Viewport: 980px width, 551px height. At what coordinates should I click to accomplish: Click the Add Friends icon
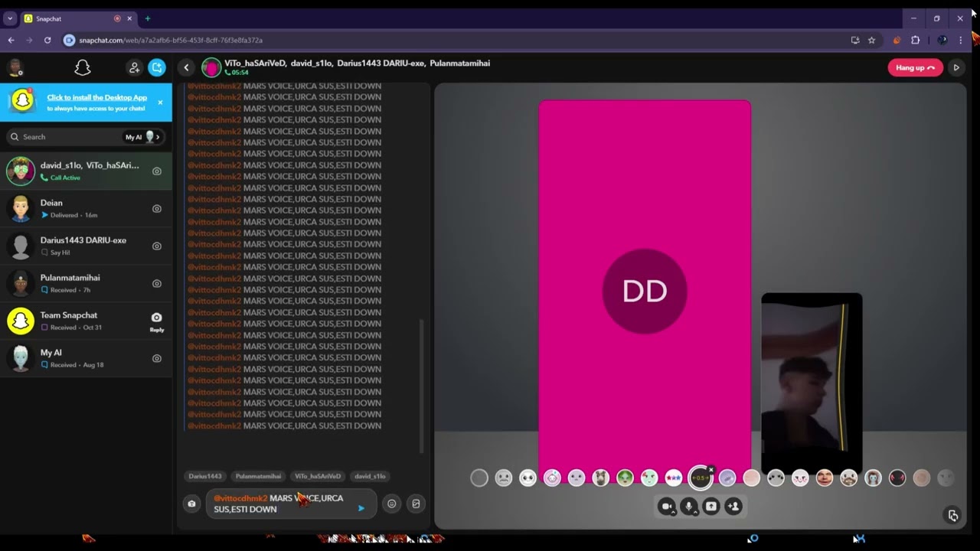pyautogui.click(x=135, y=68)
